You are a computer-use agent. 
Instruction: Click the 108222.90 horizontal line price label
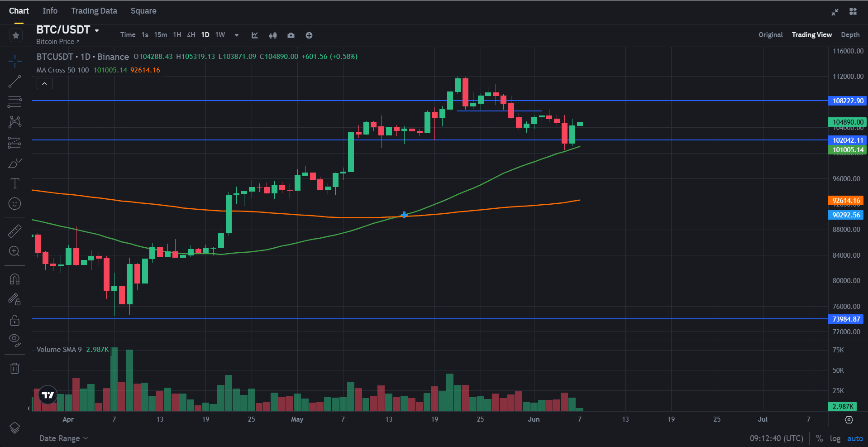pyautogui.click(x=848, y=101)
